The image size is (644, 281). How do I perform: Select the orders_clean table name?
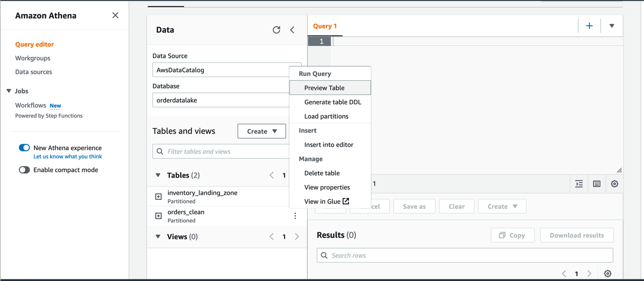tap(186, 212)
